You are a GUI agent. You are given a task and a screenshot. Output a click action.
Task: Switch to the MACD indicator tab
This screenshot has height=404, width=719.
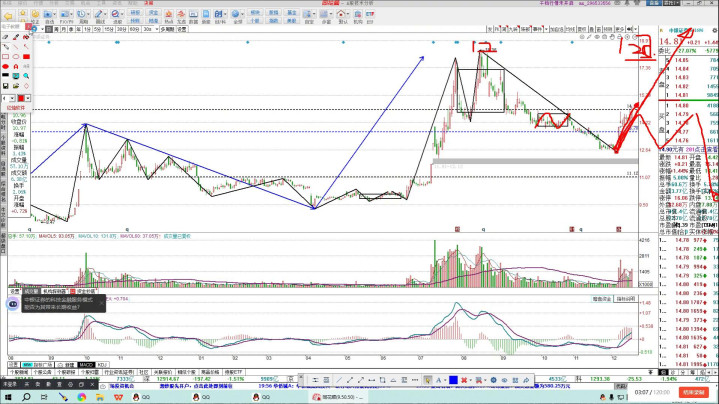click(x=86, y=364)
